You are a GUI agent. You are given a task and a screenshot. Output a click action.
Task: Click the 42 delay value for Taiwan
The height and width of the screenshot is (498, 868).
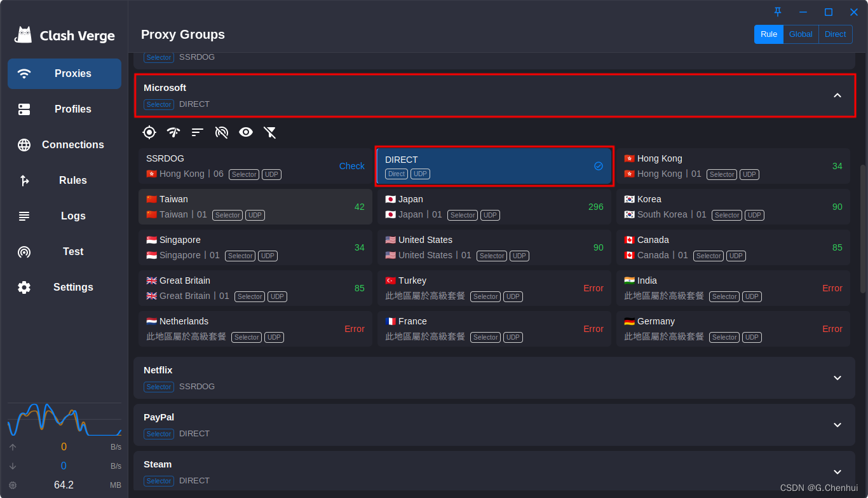click(360, 207)
